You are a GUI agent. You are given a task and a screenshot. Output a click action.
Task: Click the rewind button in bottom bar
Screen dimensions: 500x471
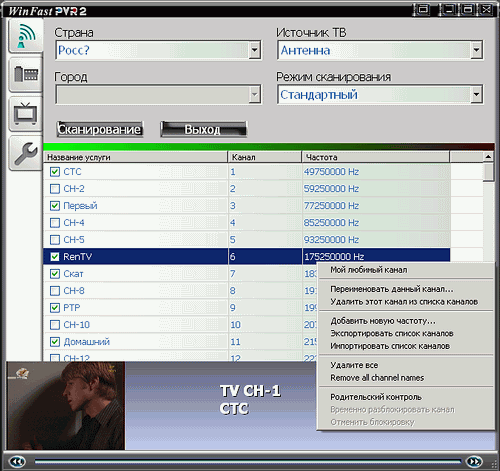[x=17, y=462]
